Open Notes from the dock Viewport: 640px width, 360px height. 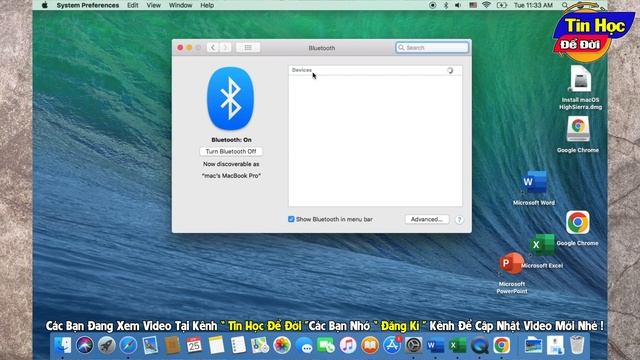216,345
